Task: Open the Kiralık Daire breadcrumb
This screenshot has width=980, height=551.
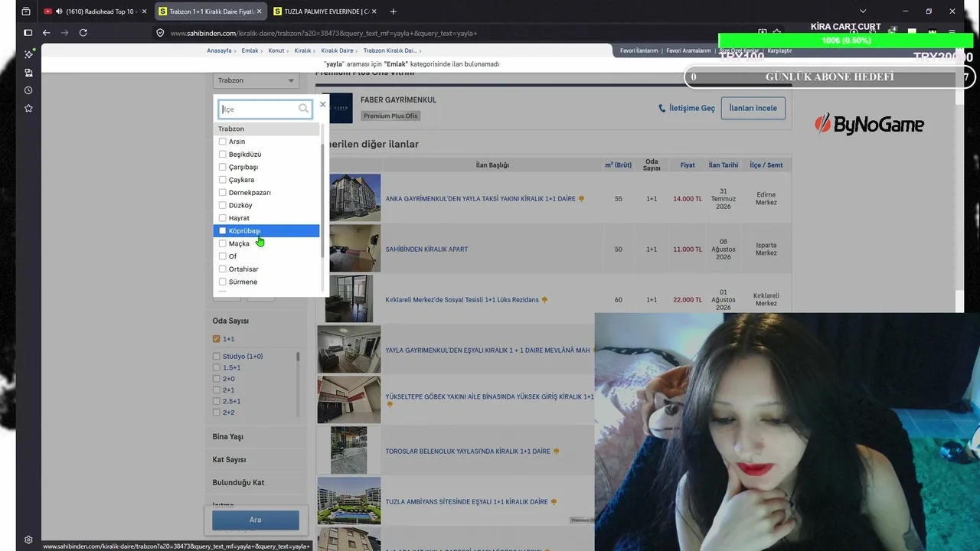Action: point(337,51)
